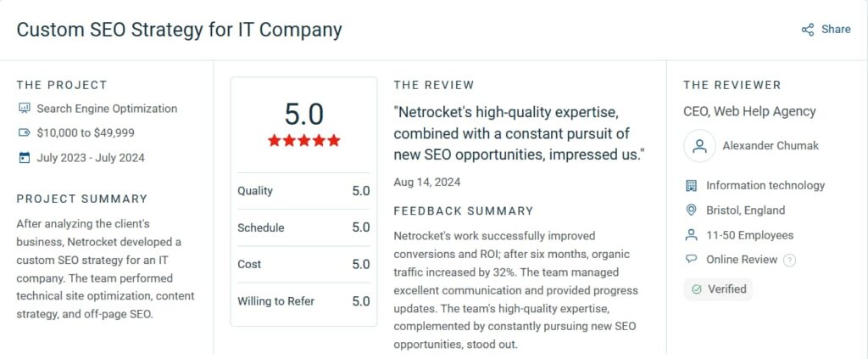Click the Online Review speech bubble icon
The height and width of the screenshot is (359, 868).
tap(691, 260)
